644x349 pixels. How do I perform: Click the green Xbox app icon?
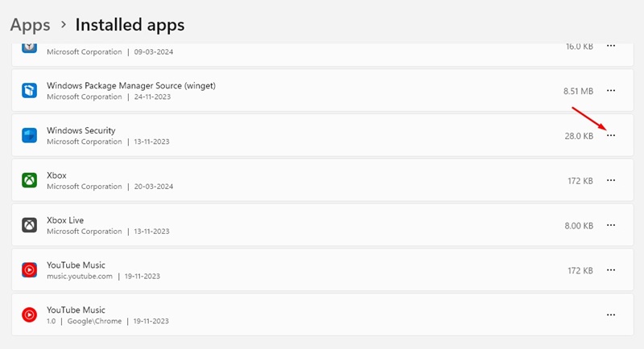tap(30, 181)
